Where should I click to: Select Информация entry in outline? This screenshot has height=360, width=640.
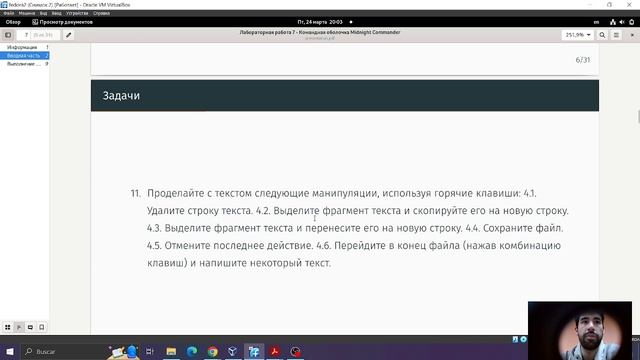tap(24, 47)
